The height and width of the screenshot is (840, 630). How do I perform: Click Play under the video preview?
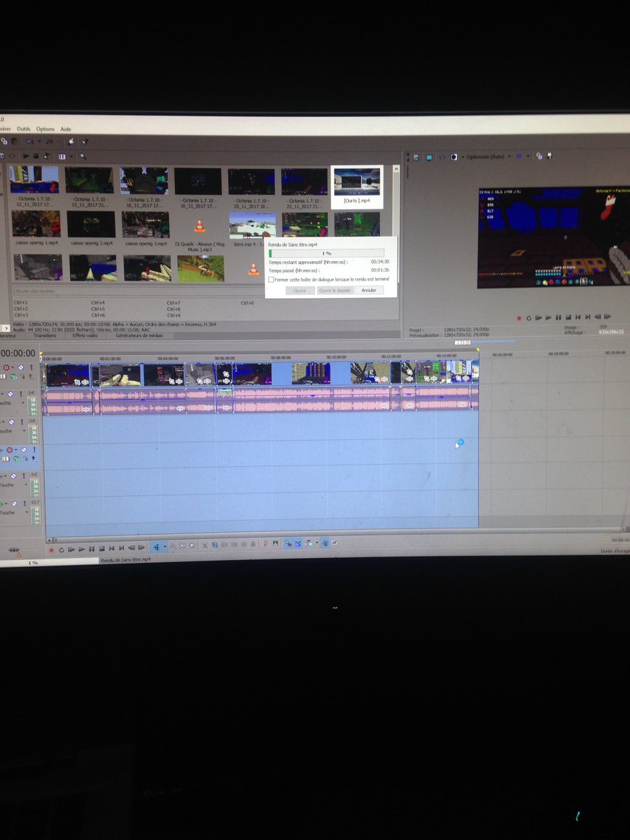click(548, 318)
